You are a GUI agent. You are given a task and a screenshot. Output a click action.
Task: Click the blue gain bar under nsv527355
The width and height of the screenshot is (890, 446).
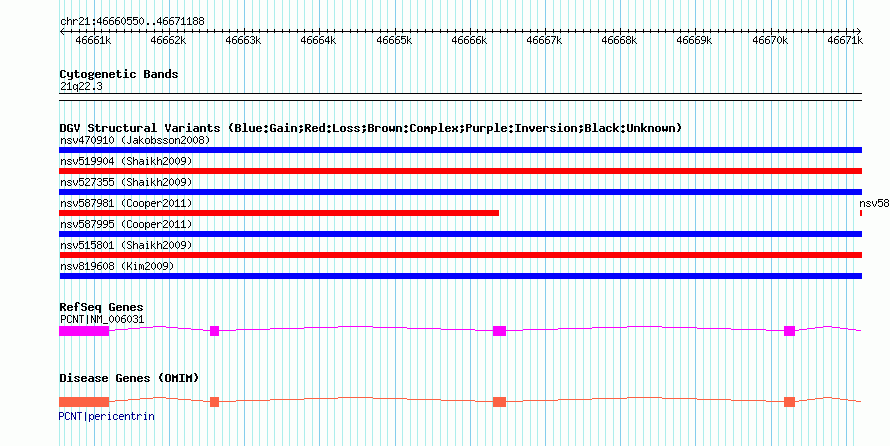pos(460,192)
